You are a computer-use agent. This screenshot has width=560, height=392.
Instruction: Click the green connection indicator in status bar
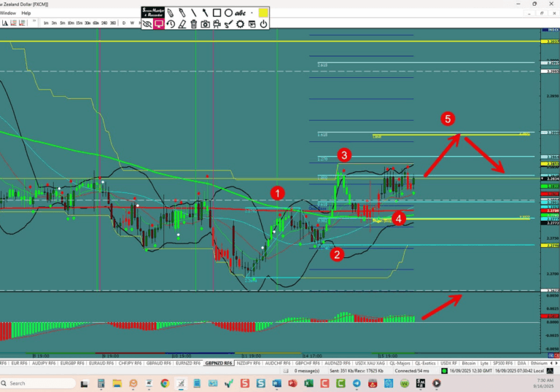444,371
